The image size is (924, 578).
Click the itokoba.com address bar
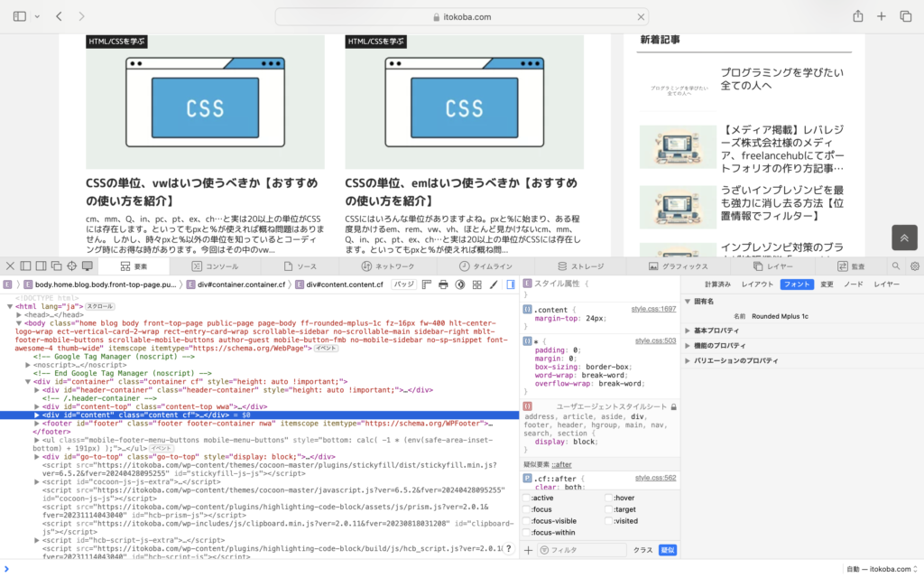coord(462,17)
